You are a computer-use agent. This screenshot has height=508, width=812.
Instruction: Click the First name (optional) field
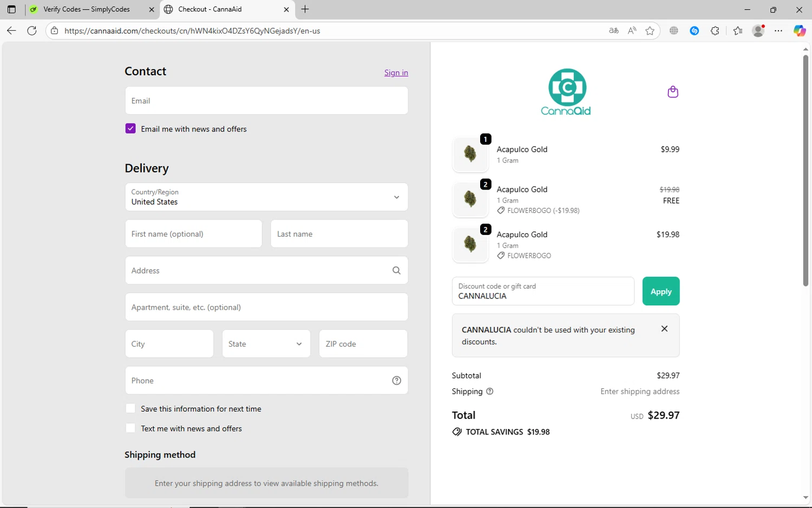[x=194, y=233]
